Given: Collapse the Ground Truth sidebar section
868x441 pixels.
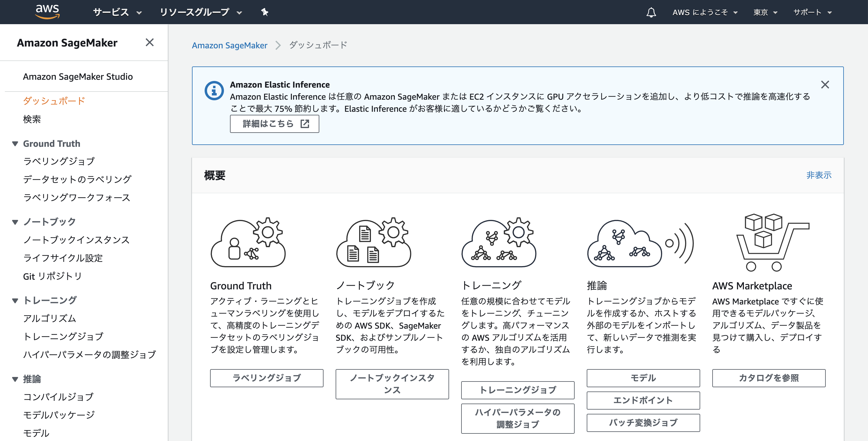Looking at the screenshot, I should coord(15,144).
